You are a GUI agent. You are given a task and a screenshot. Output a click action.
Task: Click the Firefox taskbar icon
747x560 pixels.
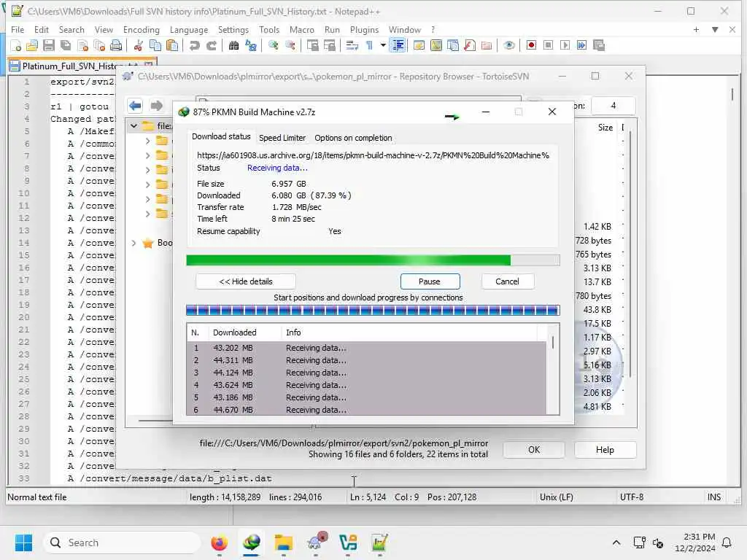[219, 542]
